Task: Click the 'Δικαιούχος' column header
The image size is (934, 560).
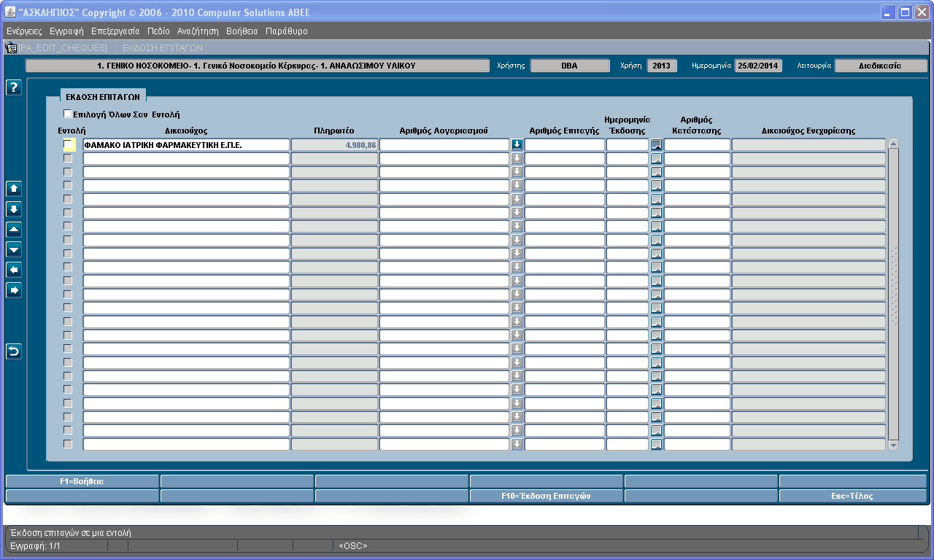Action: pyautogui.click(x=186, y=131)
